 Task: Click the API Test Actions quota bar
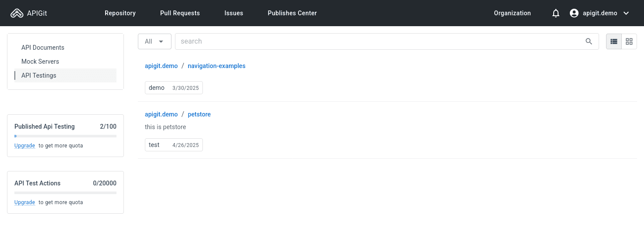point(65,193)
